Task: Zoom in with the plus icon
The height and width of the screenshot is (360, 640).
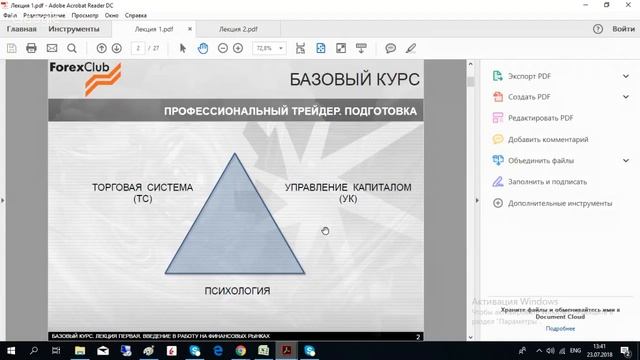Action: (x=238, y=48)
